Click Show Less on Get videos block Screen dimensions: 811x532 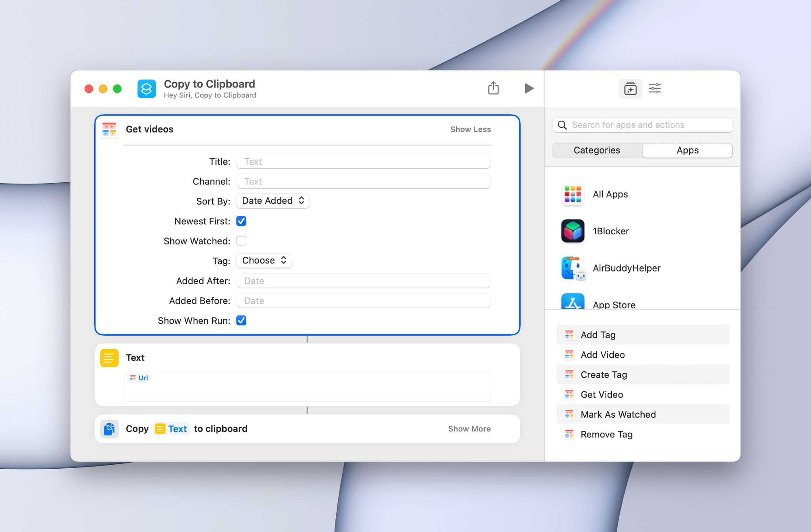click(x=470, y=129)
